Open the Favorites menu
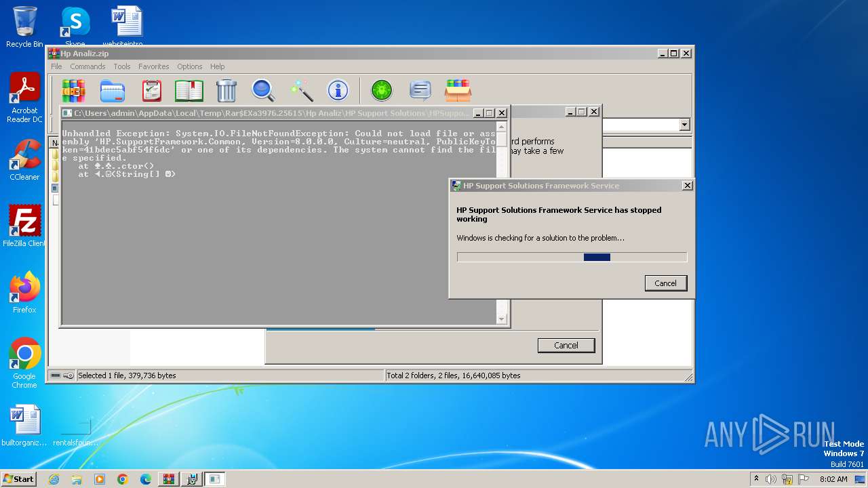 tap(154, 66)
